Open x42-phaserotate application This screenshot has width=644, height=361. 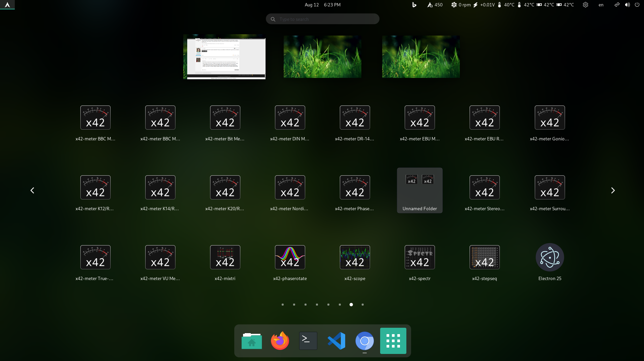tap(290, 263)
